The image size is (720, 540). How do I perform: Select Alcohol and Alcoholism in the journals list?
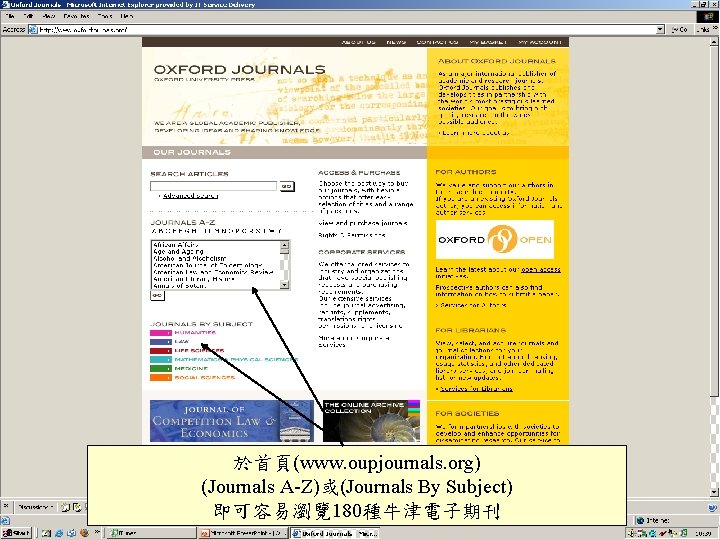[189, 259]
